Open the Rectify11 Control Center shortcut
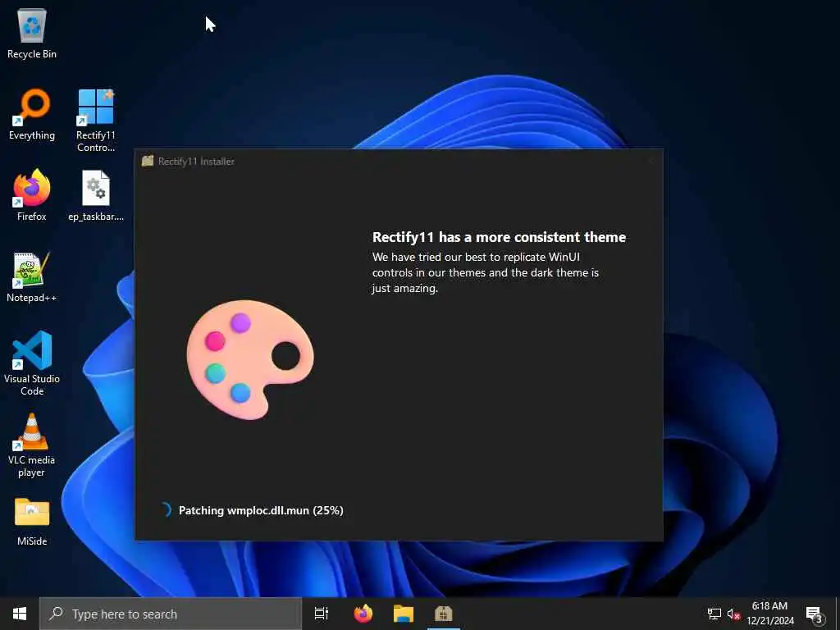 click(x=95, y=120)
